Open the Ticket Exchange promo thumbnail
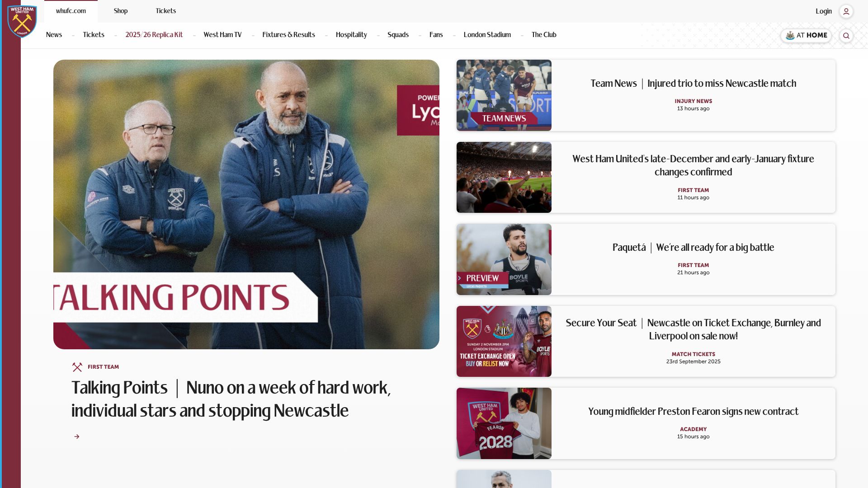Viewport: 868px width, 488px height. pyautogui.click(x=504, y=342)
